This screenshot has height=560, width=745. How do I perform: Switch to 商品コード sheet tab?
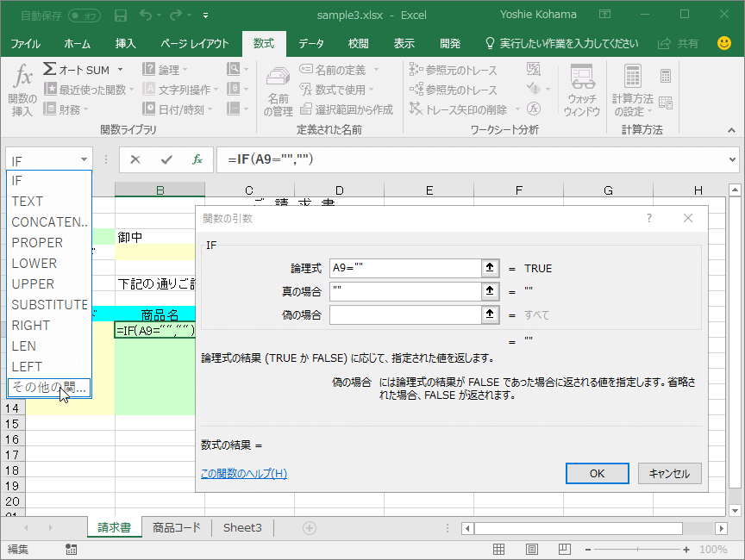click(176, 528)
